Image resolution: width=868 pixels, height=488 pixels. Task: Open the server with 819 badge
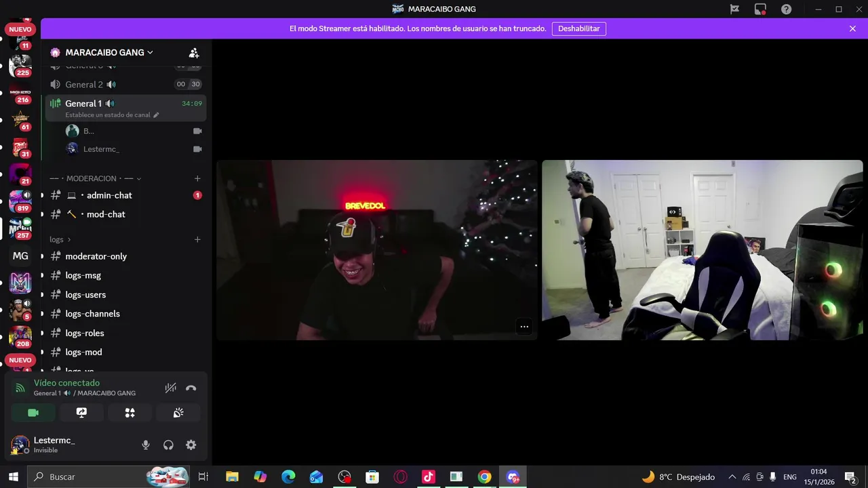[x=20, y=201]
